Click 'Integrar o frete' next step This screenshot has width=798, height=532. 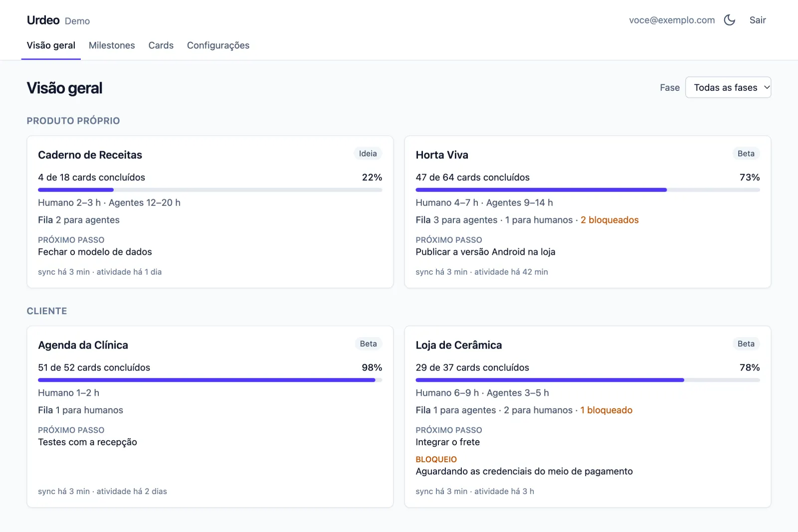click(448, 442)
